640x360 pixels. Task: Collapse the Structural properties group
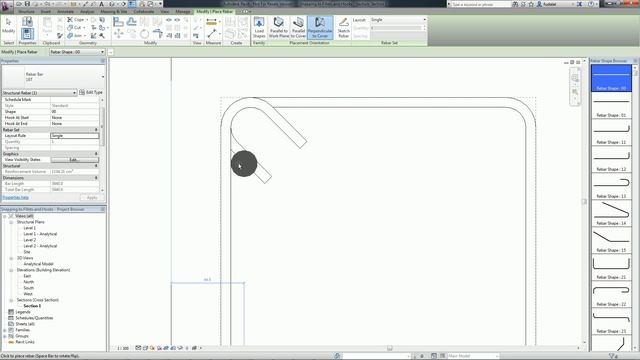coord(96,166)
